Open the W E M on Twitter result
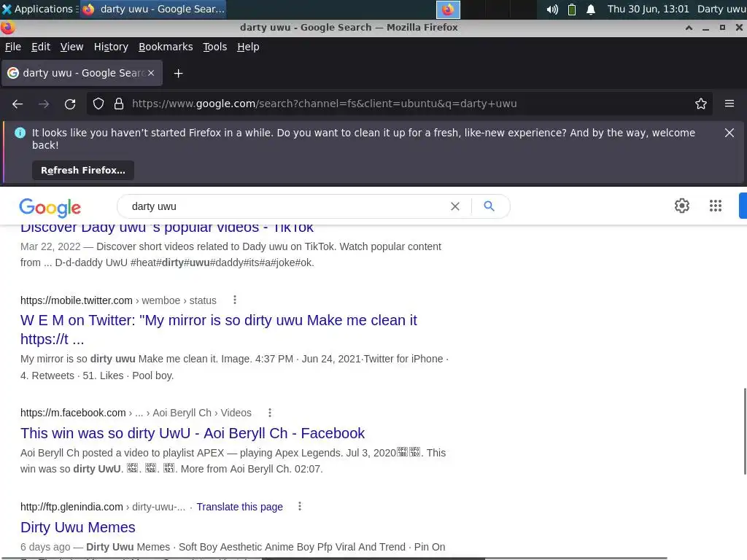The width and height of the screenshot is (747, 560). [x=219, y=330]
